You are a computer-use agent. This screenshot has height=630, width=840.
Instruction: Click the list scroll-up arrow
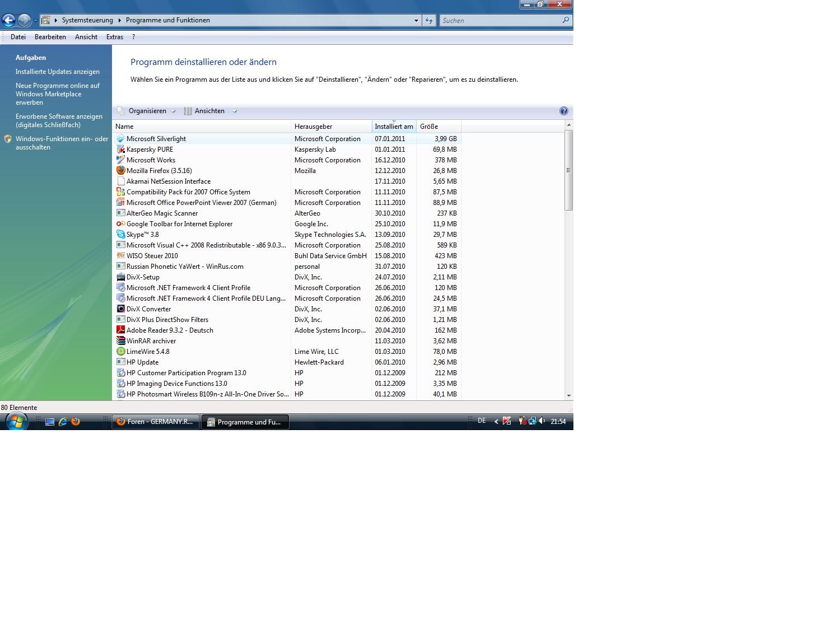click(569, 125)
